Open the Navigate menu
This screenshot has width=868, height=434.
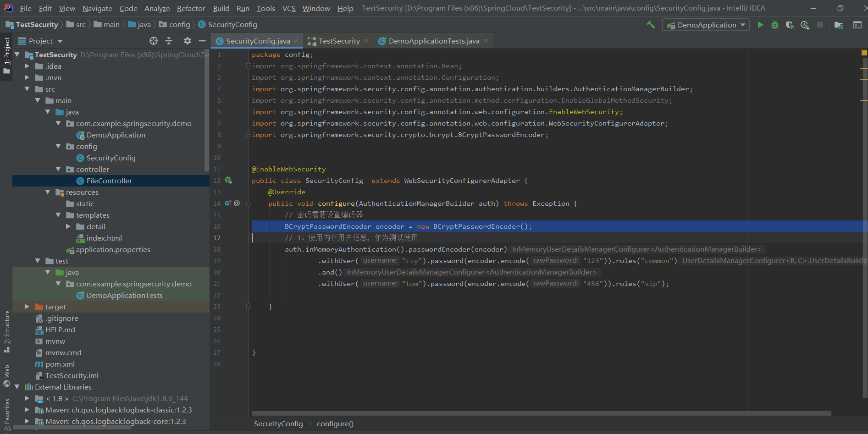(97, 8)
